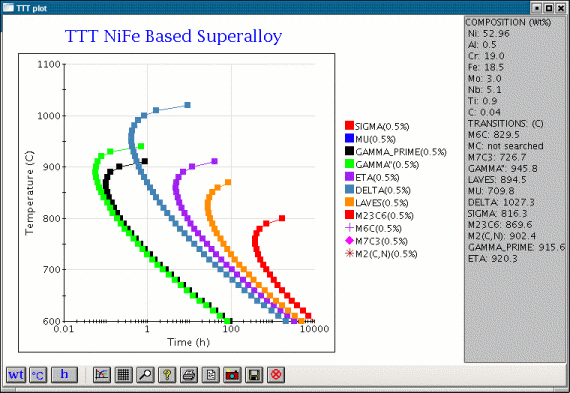Click the M23C6: 869.6 transition value
Image resolution: width=570 pixels, height=393 pixels.
coord(500,225)
